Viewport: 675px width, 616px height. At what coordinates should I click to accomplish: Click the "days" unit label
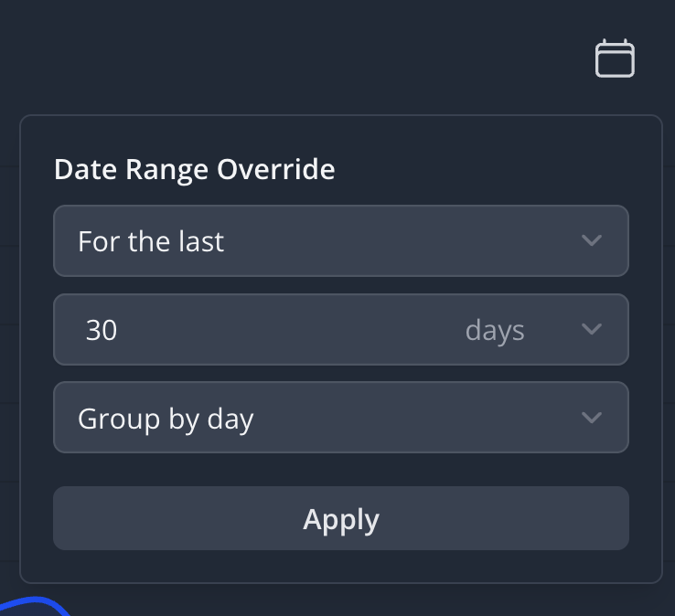(x=495, y=329)
